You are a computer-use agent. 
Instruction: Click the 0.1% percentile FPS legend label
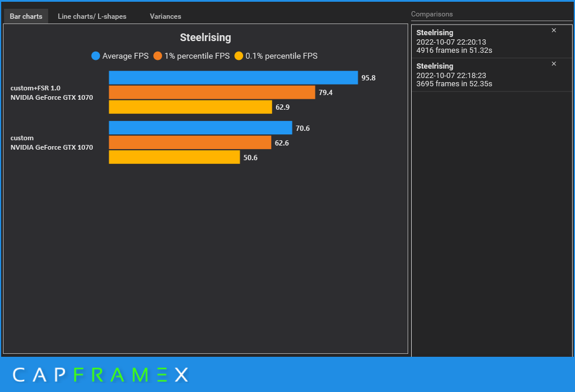tap(281, 56)
